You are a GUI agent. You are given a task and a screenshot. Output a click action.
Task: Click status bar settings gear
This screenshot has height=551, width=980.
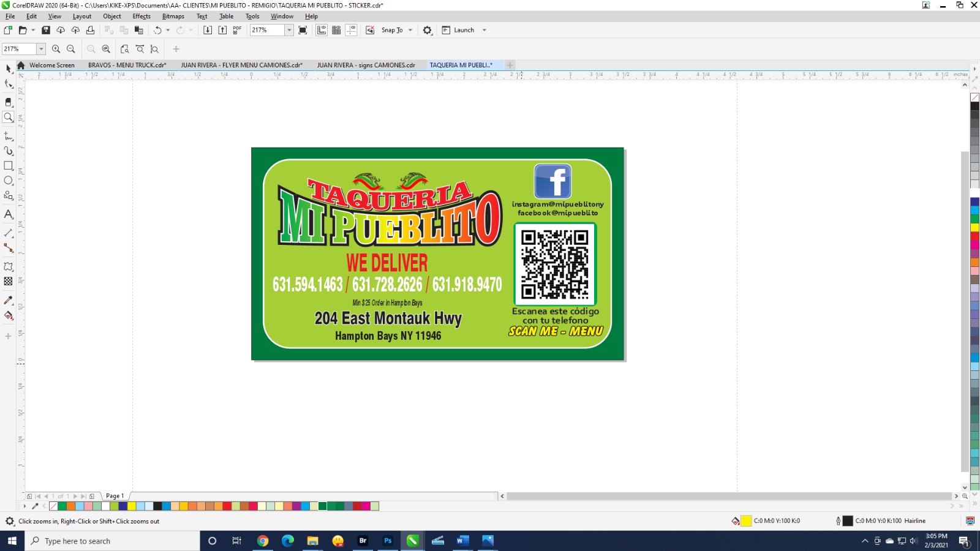point(10,521)
